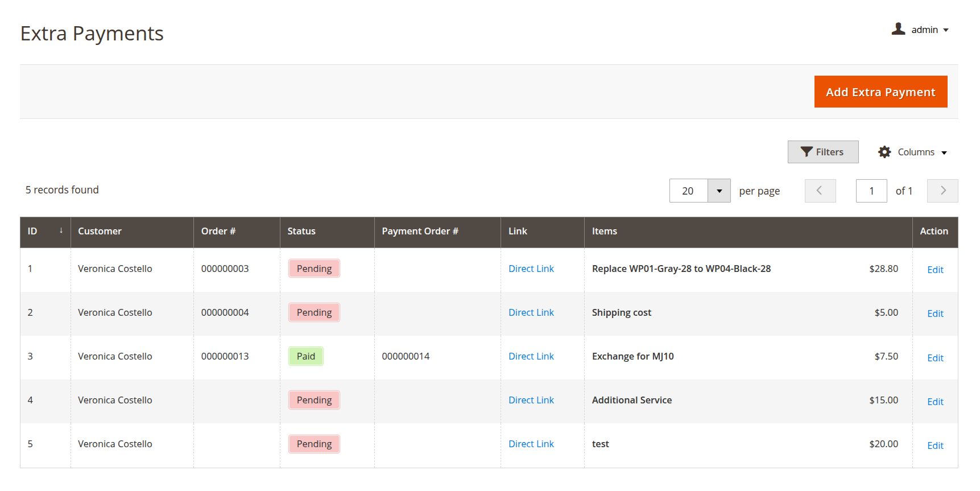
Task: Edit the Exchange for MJ10 payment
Action: pos(934,358)
